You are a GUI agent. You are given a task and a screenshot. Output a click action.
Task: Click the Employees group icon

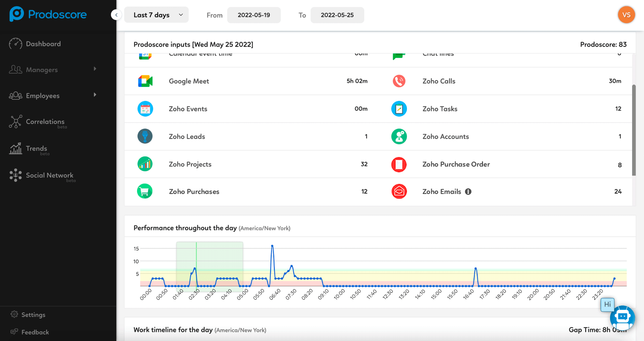[x=15, y=96]
